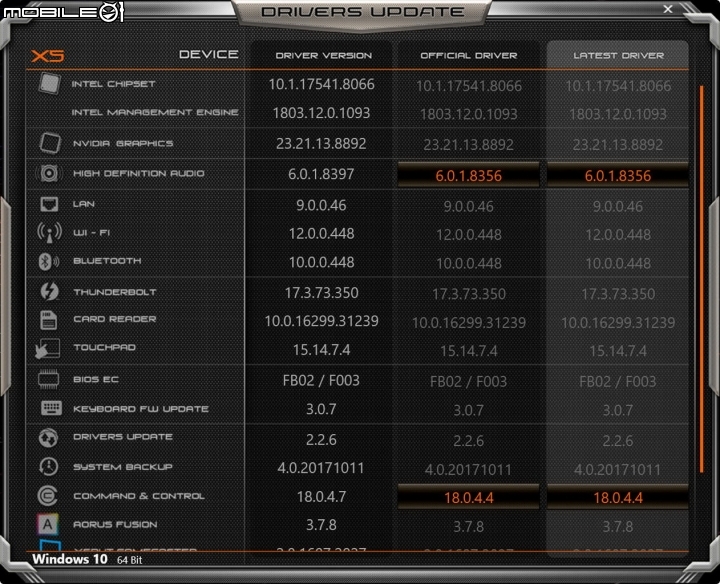
Task: Click the Wi-Fi antenna icon
Action: 49,232
